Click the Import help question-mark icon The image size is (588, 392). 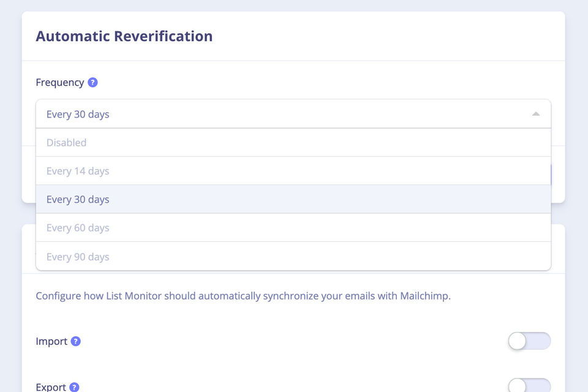[75, 341]
